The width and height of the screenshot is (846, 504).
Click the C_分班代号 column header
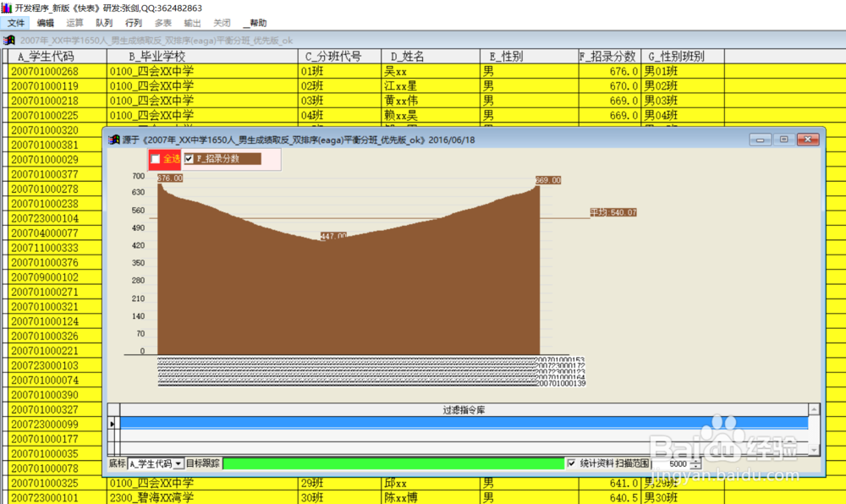339,57
